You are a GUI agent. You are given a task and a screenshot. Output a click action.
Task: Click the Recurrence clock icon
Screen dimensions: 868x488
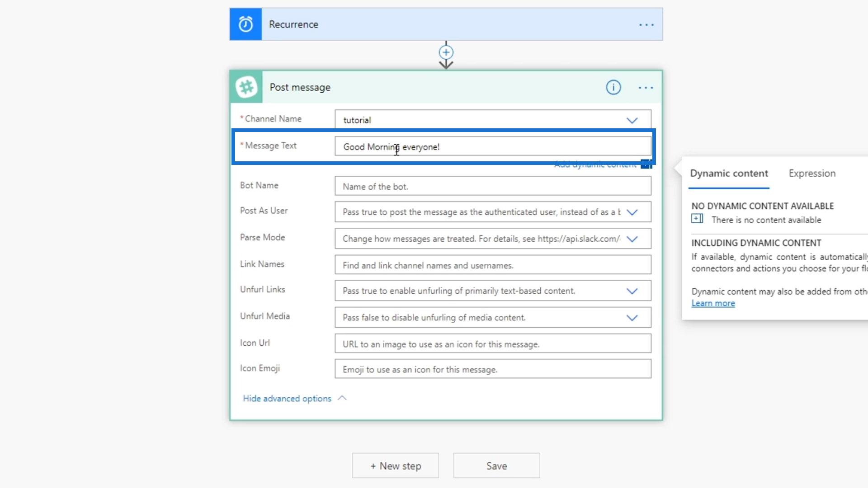tap(245, 24)
